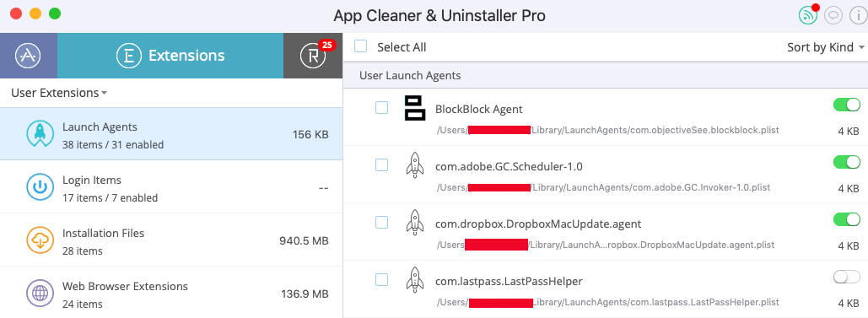
Task: Expand the User Extensions dropdown
Action: coord(59,93)
